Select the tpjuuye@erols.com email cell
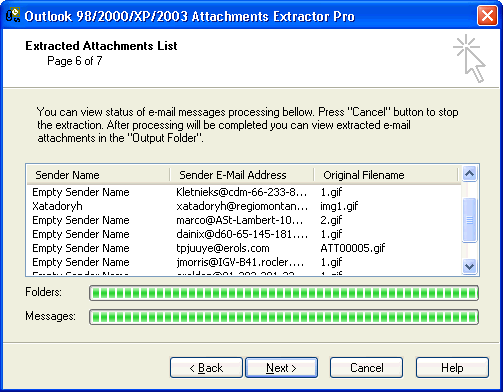The image size is (503, 392). click(x=223, y=248)
